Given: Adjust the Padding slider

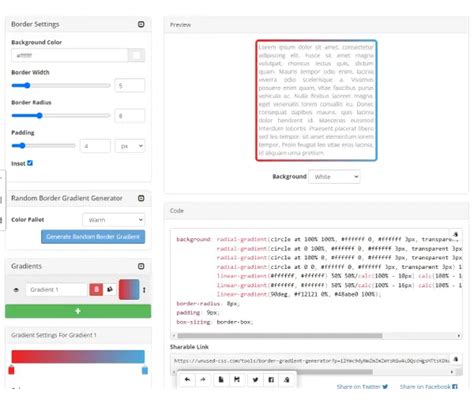Looking at the screenshot, I should click(43, 146).
